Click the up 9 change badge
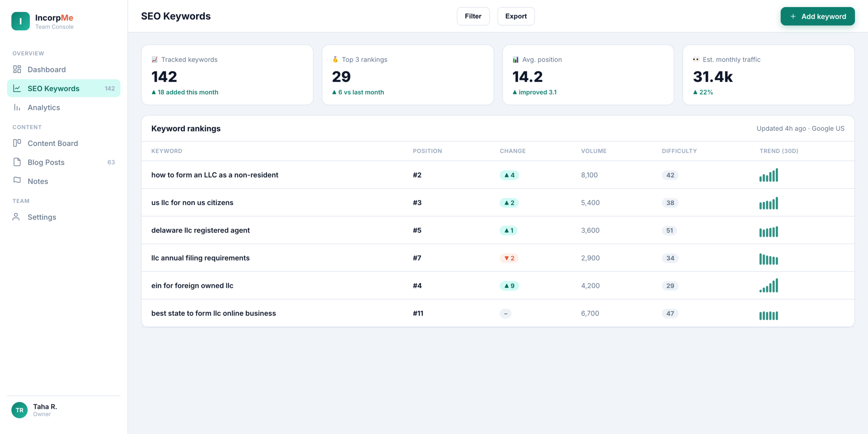This screenshot has height=434, width=868. [509, 286]
